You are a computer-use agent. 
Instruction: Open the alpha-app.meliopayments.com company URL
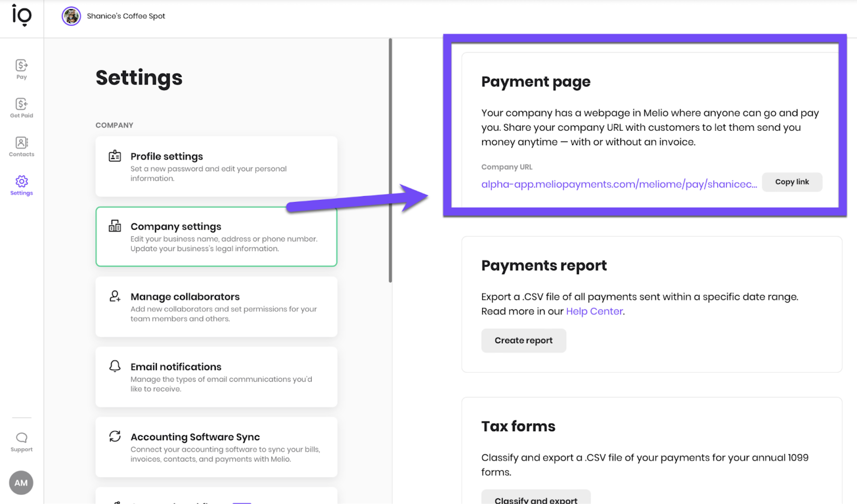tap(619, 184)
